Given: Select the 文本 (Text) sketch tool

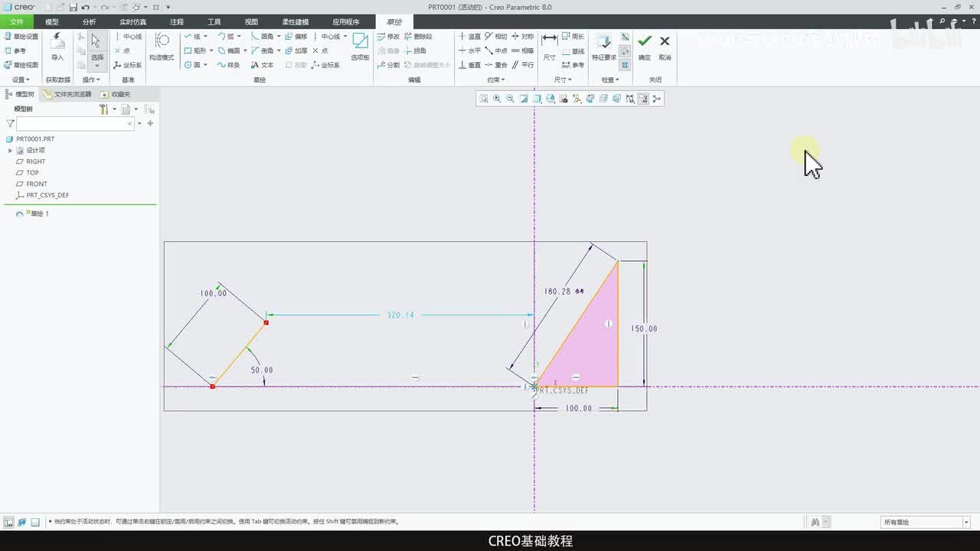Looking at the screenshot, I should (x=262, y=65).
